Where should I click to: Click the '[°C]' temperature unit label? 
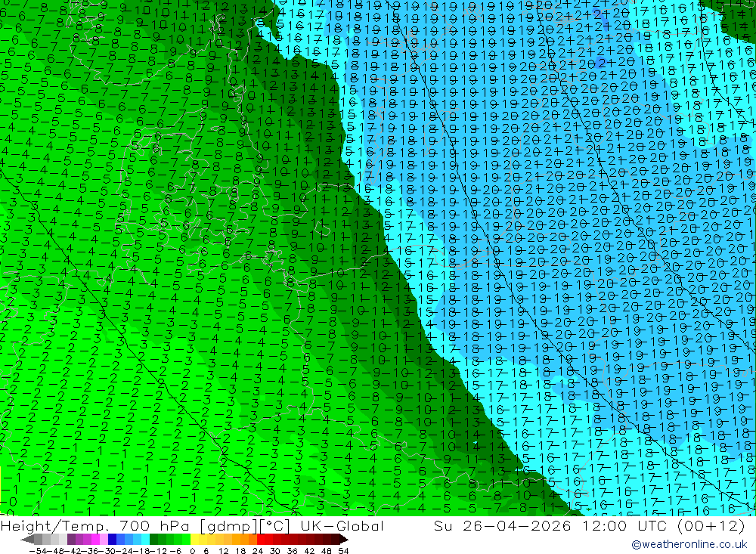[x=274, y=527]
